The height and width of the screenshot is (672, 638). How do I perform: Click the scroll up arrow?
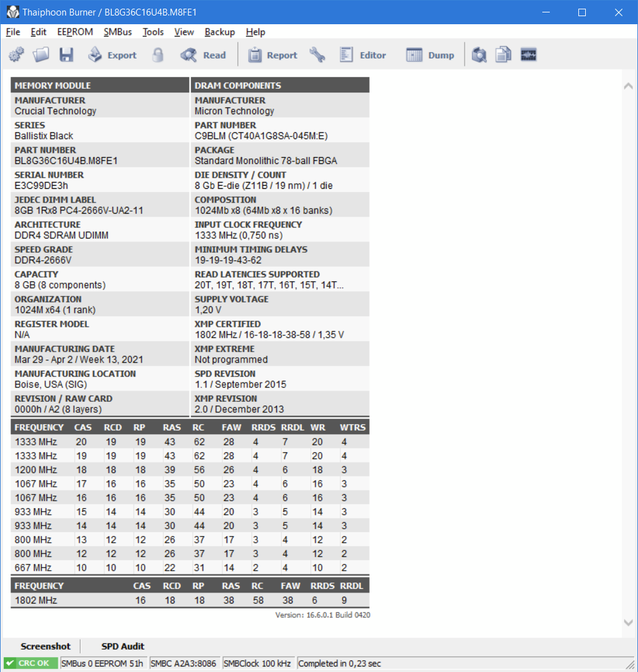click(628, 86)
